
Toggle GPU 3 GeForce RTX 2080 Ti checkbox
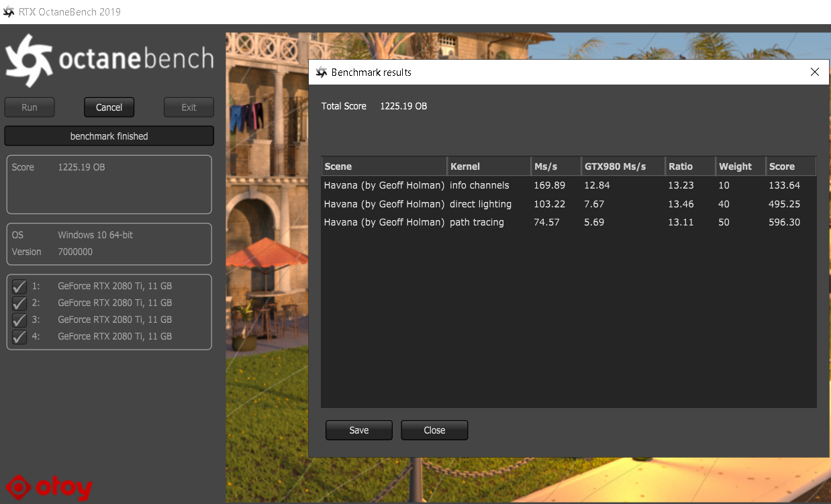pyautogui.click(x=19, y=320)
